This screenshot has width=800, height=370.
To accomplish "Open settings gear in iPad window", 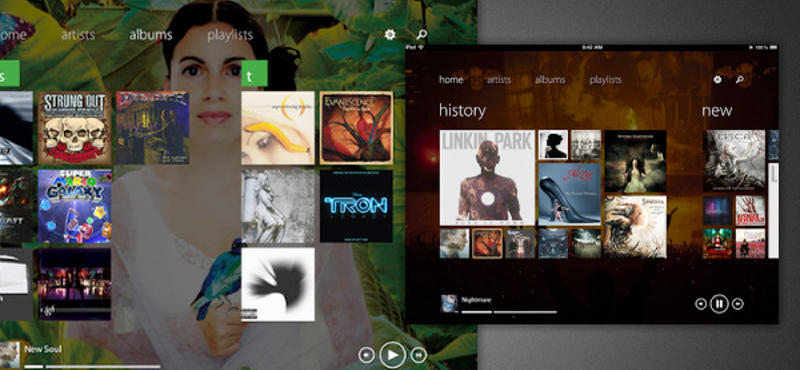I will click(x=717, y=80).
